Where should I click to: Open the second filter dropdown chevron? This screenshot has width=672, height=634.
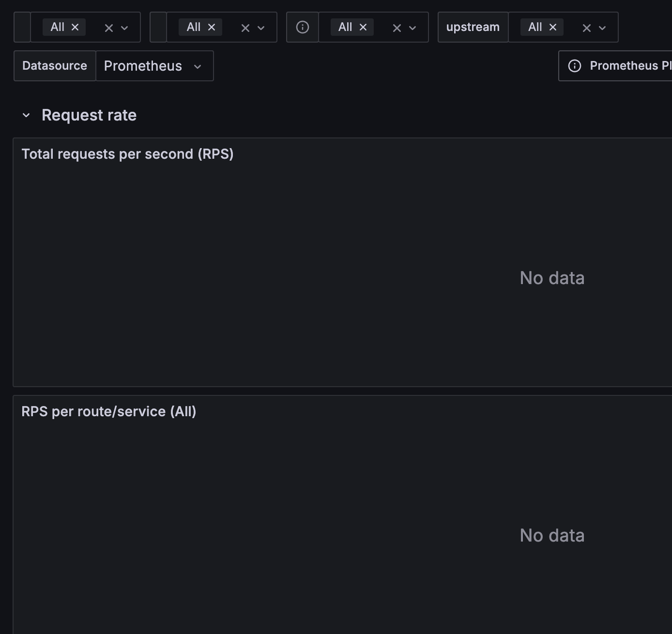click(261, 28)
